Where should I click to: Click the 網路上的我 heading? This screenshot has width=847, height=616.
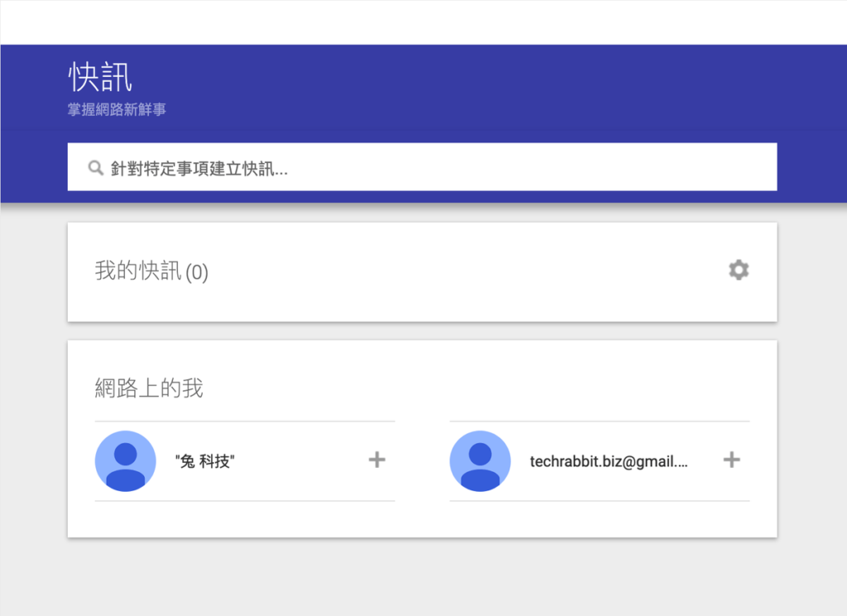coord(149,388)
